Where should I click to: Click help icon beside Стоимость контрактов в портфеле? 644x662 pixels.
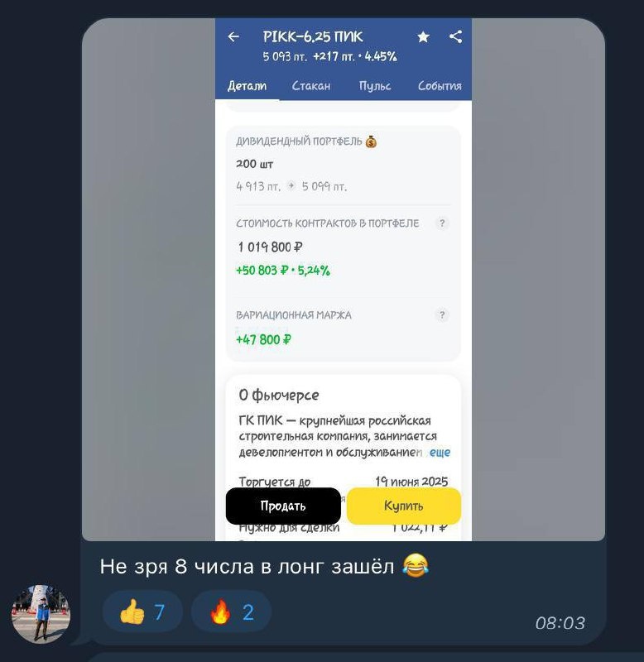(442, 223)
